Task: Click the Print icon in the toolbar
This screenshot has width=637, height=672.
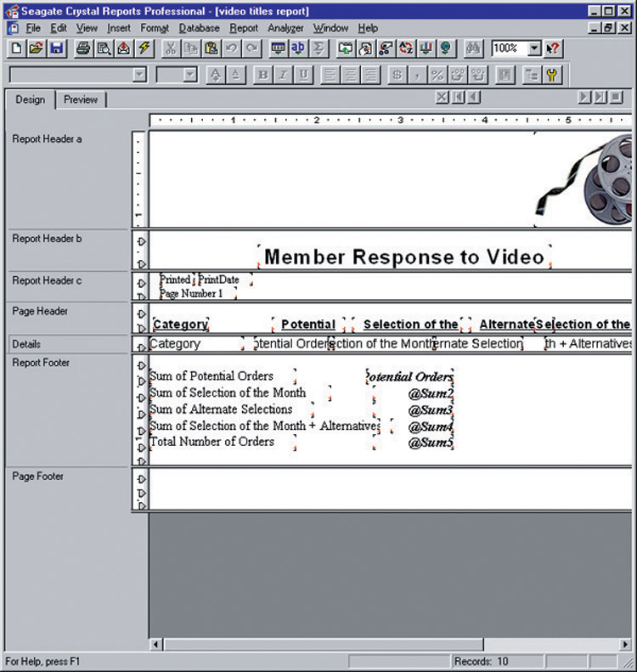Action: 84,49
